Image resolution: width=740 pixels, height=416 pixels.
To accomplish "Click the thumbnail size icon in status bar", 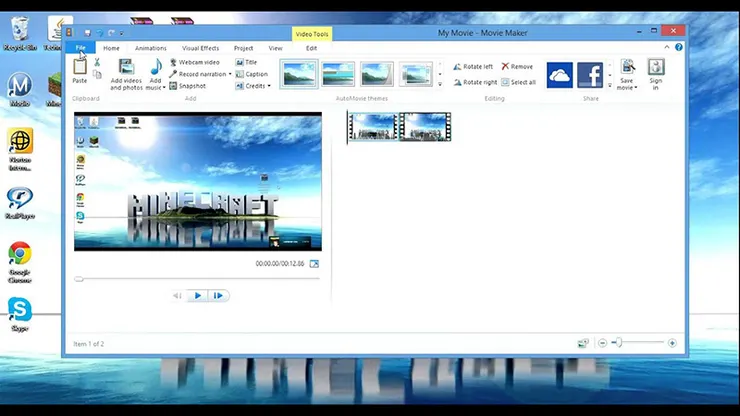I will click(583, 343).
